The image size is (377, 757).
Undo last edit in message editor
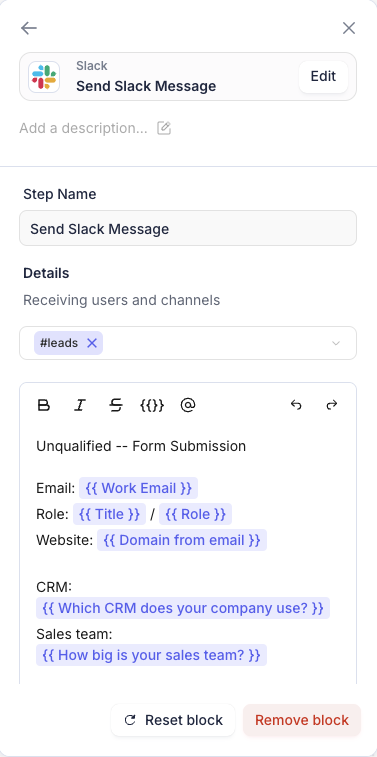click(296, 405)
